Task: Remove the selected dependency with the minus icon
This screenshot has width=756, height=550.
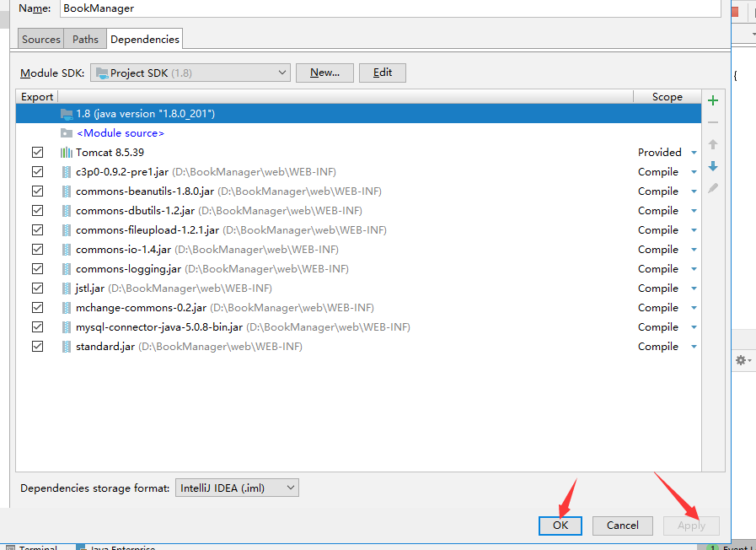Action: click(713, 122)
